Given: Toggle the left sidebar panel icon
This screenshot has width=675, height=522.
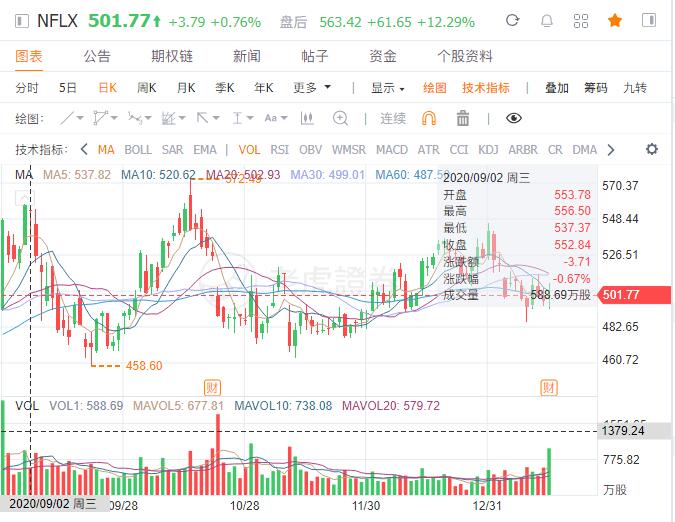Looking at the screenshot, I should pyautogui.click(x=22, y=21).
